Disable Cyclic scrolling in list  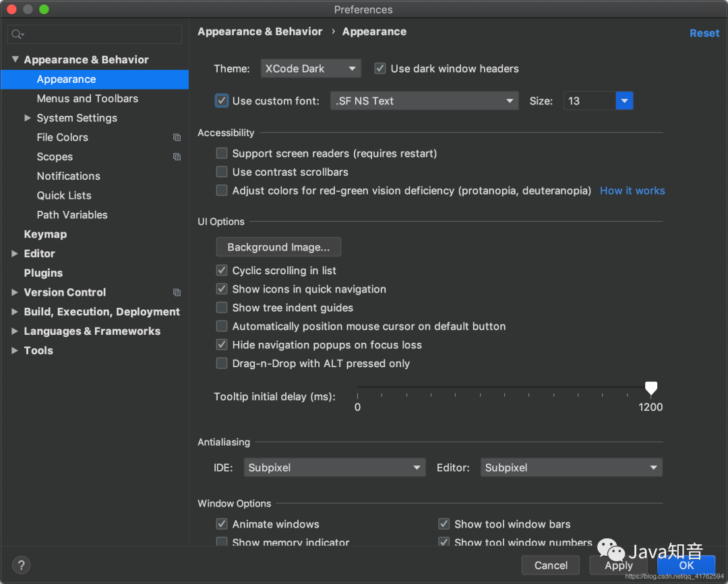coord(222,271)
